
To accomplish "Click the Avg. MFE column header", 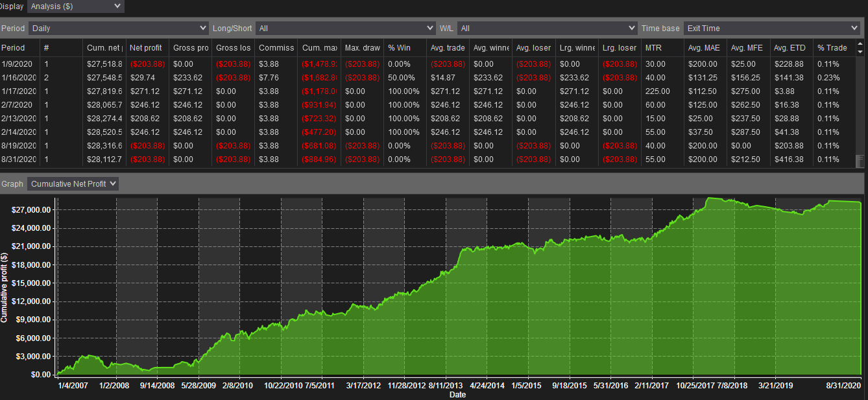I will coord(748,47).
